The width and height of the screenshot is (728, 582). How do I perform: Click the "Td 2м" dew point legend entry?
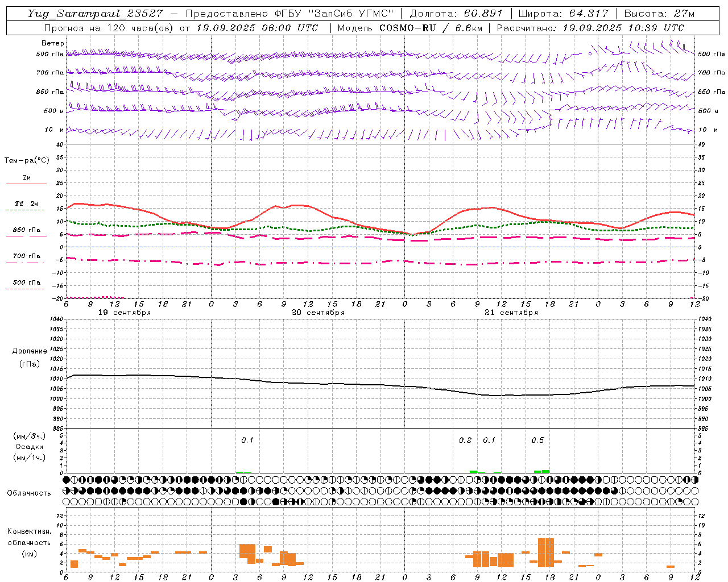(x=26, y=203)
